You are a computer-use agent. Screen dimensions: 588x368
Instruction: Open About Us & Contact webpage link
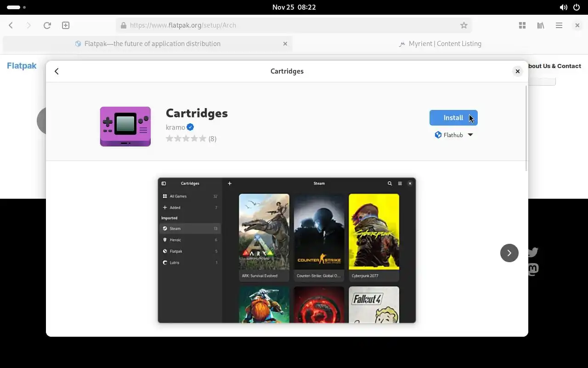coord(554,66)
